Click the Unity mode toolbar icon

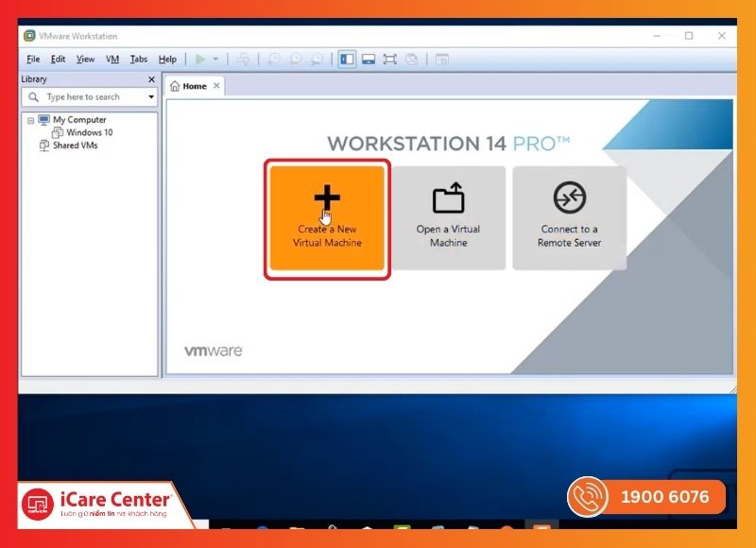411,60
